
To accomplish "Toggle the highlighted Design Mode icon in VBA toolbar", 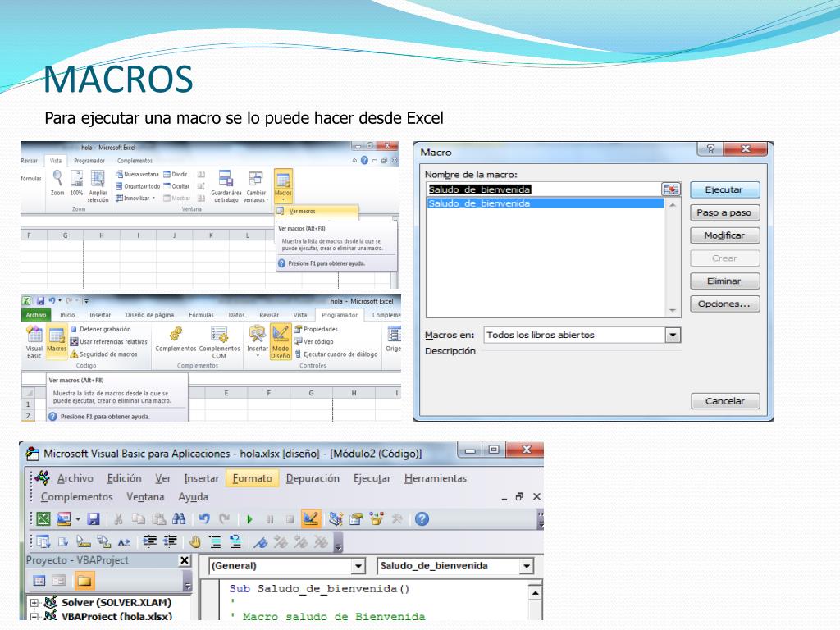I will pos(311,518).
